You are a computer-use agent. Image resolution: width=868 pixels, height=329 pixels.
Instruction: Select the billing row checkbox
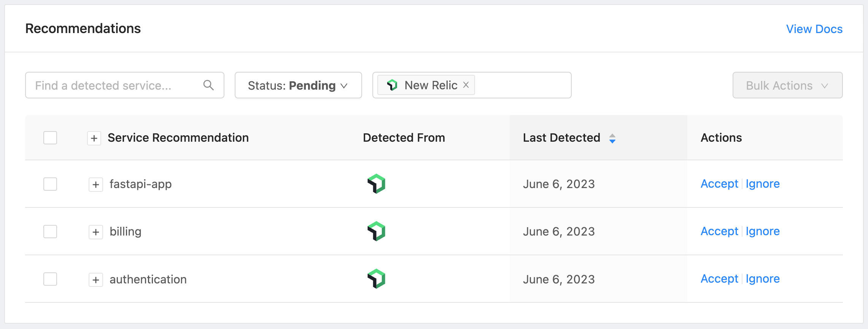(x=50, y=232)
